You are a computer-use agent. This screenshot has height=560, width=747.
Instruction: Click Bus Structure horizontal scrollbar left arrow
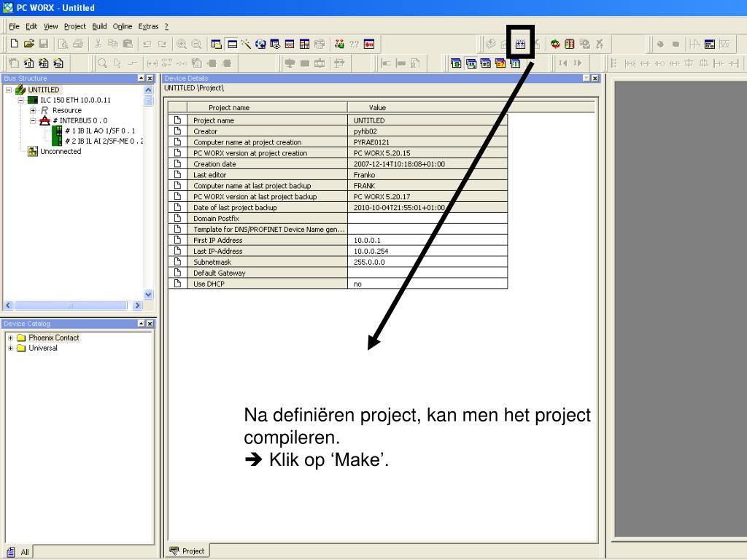click(x=8, y=306)
